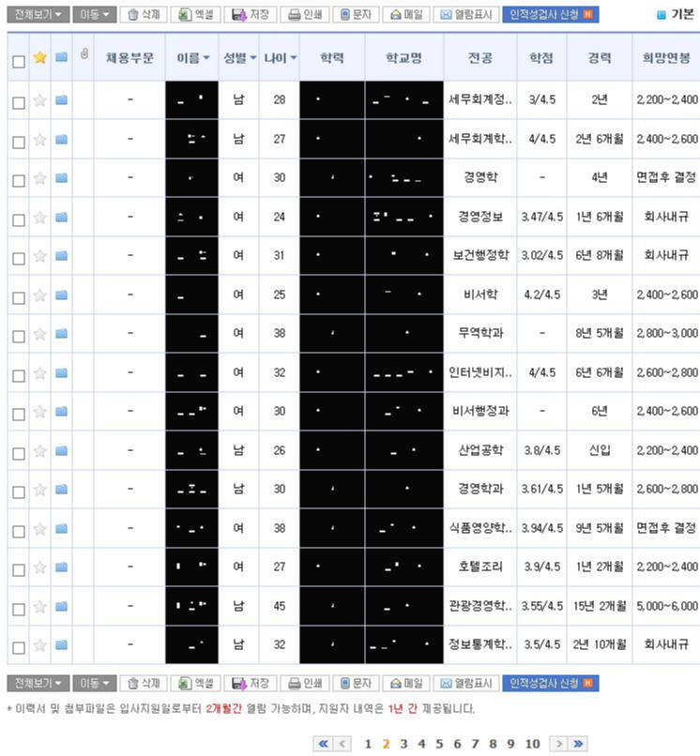Open folder icon for 관광경영학.. row
Screen dimensions: 700x756
click(x=61, y=606)
